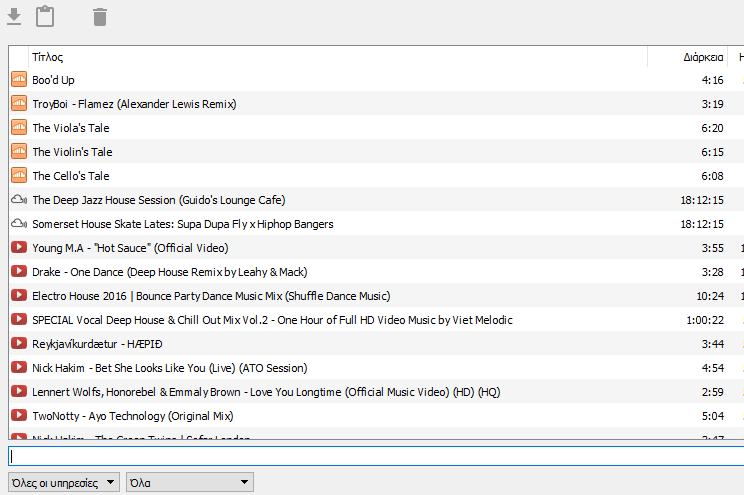Select 'Lennert Wolfs, Honorebel' track title
The height and width of the screenshot is (495, 744).
coord(266,392)
